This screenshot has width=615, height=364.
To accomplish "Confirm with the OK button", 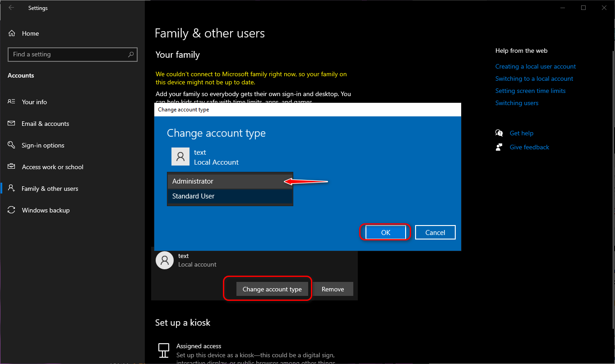I will (385, 233).
